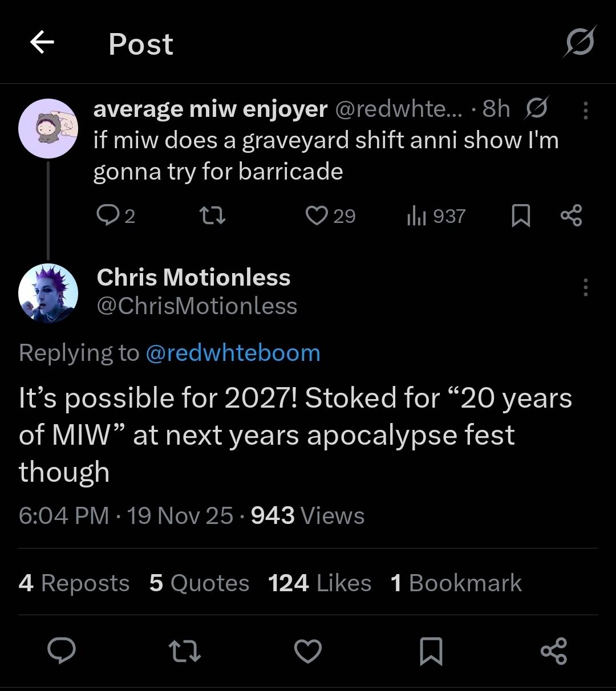Screen dimensions: 616x691
Task: Open the @redwhteboom mention link
Action: 233,353
